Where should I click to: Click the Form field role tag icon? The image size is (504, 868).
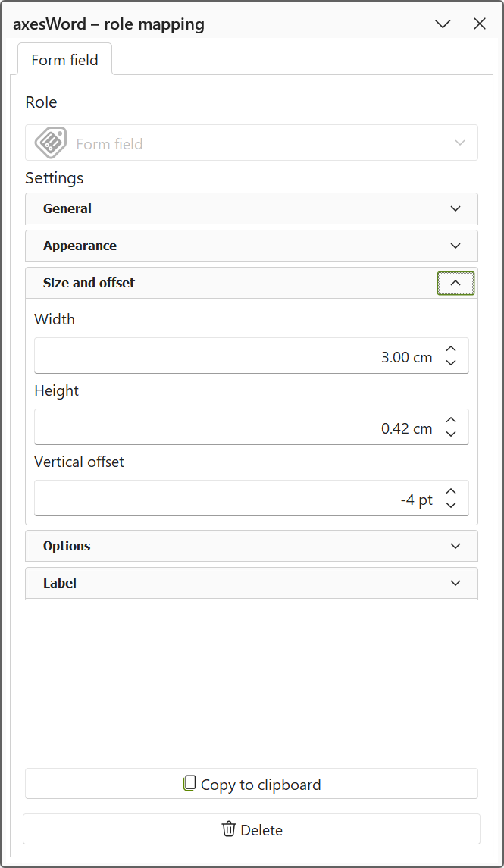coord(51,143)
